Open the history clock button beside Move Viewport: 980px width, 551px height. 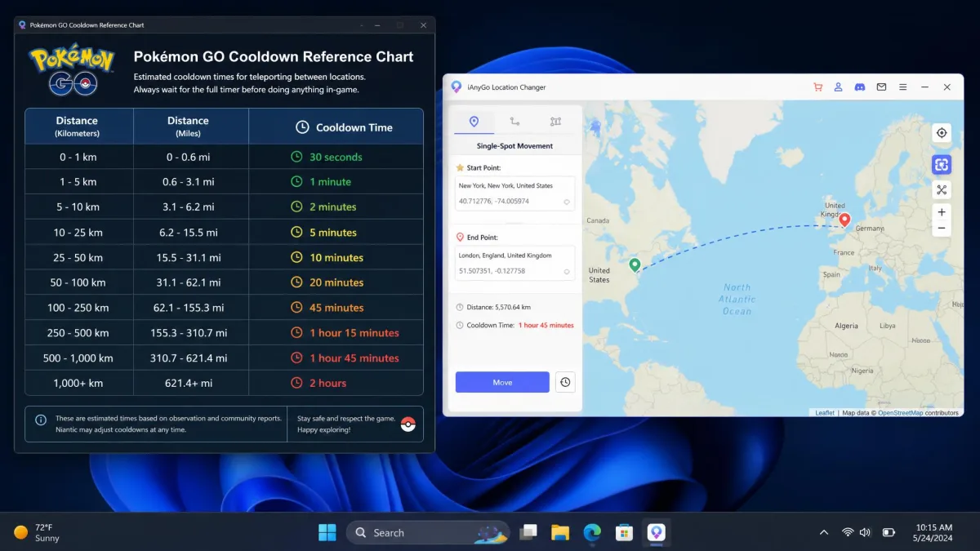(x=565, y=382)
